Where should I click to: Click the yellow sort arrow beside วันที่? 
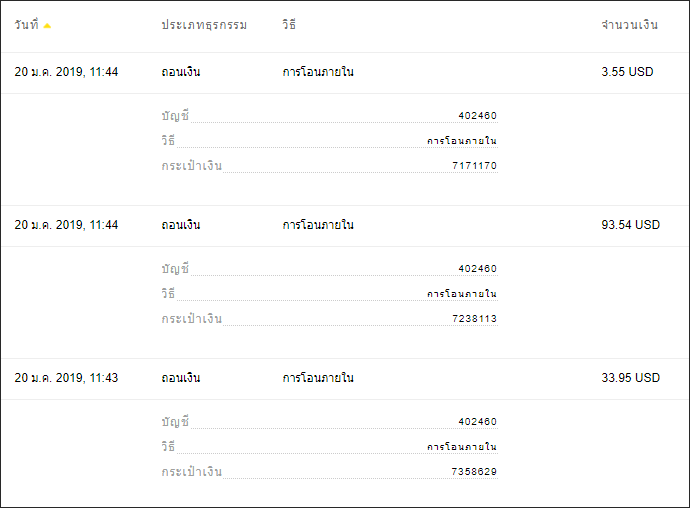(47, 26)
